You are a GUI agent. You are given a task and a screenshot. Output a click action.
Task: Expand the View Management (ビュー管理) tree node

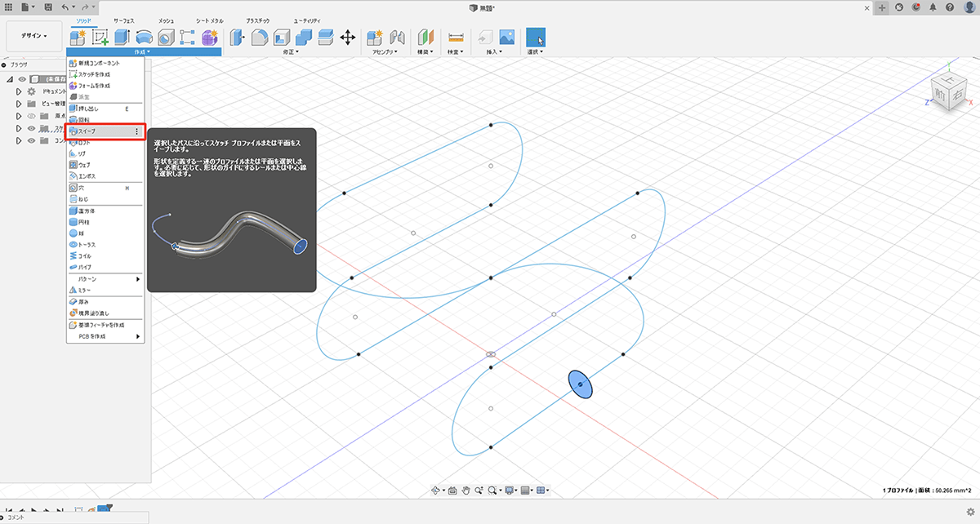click(x=19, y=104)
